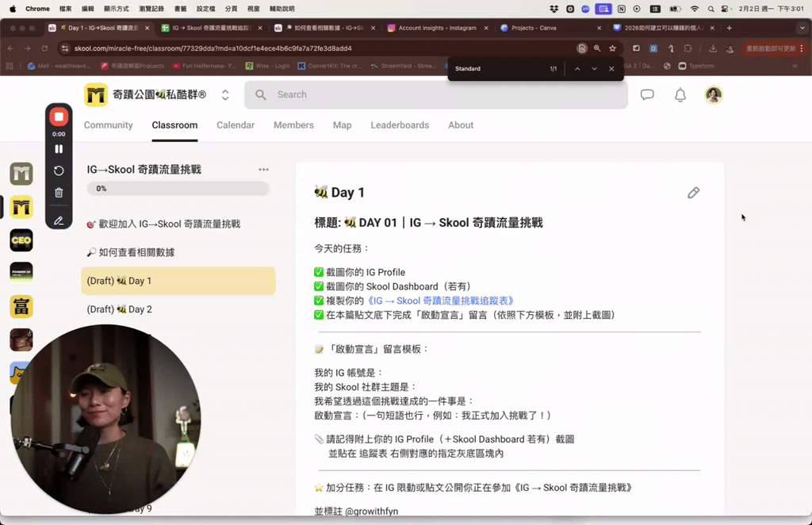Open the Leaderboards tab
Screen dimensions: 812x525
coord(400,125)
